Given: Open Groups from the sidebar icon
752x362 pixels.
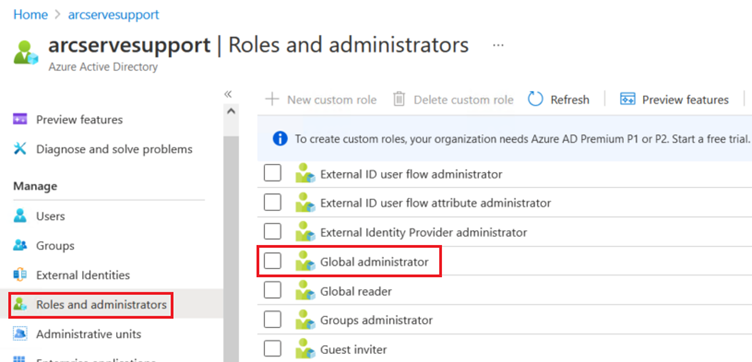Looking at the screenshot, I should click(20, 245).
